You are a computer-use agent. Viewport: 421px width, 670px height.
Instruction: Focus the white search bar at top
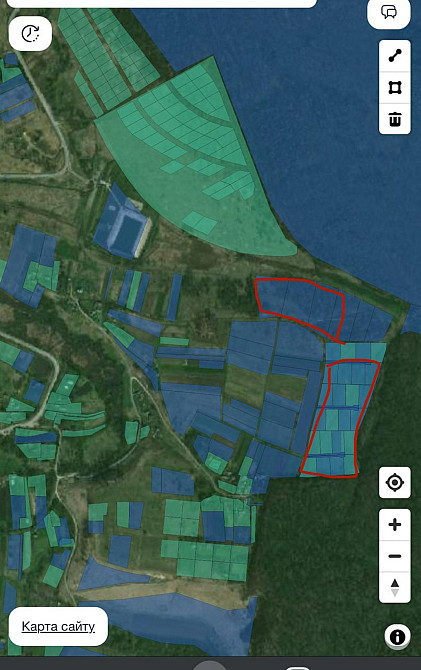point(162,3)
